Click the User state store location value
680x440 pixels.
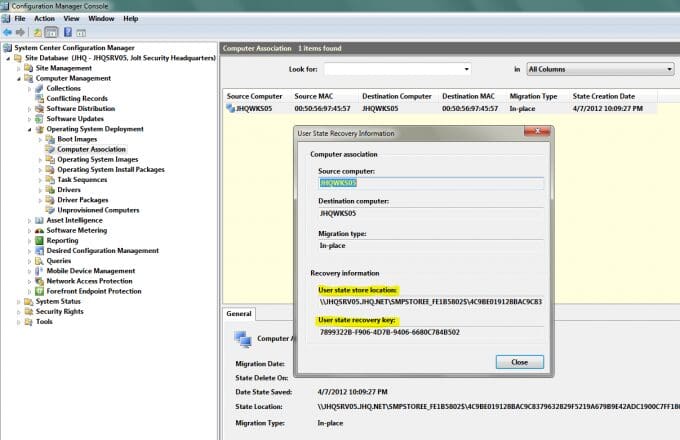[431, 302]
